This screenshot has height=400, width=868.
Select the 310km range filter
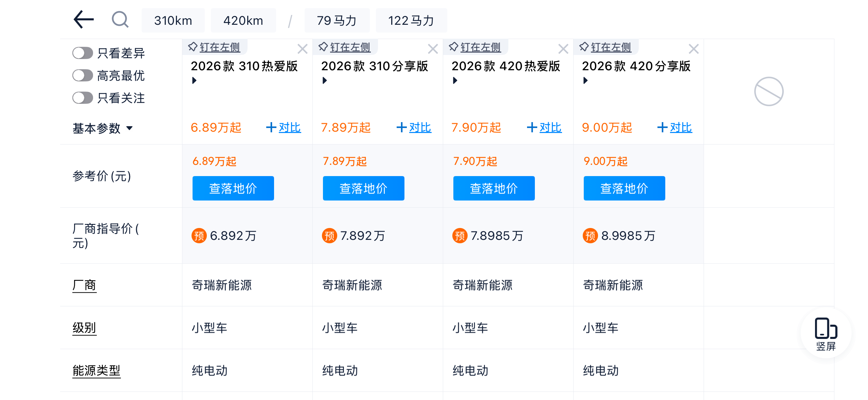point(173,21)
